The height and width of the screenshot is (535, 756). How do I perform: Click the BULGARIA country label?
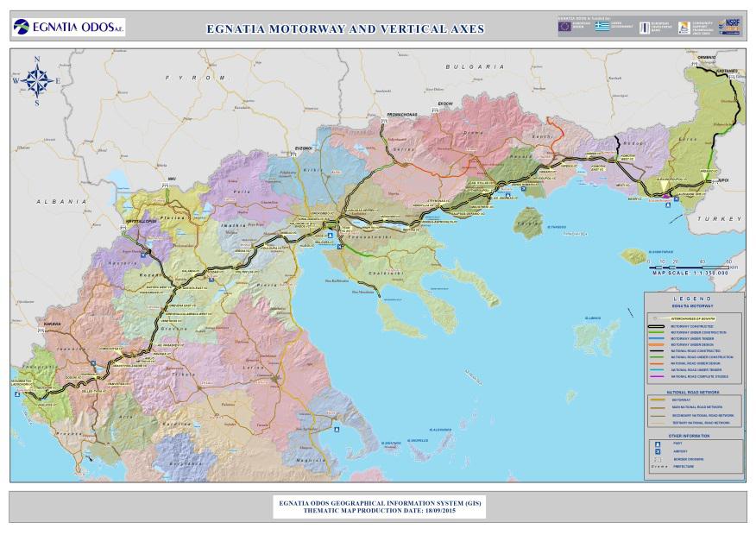474,66
